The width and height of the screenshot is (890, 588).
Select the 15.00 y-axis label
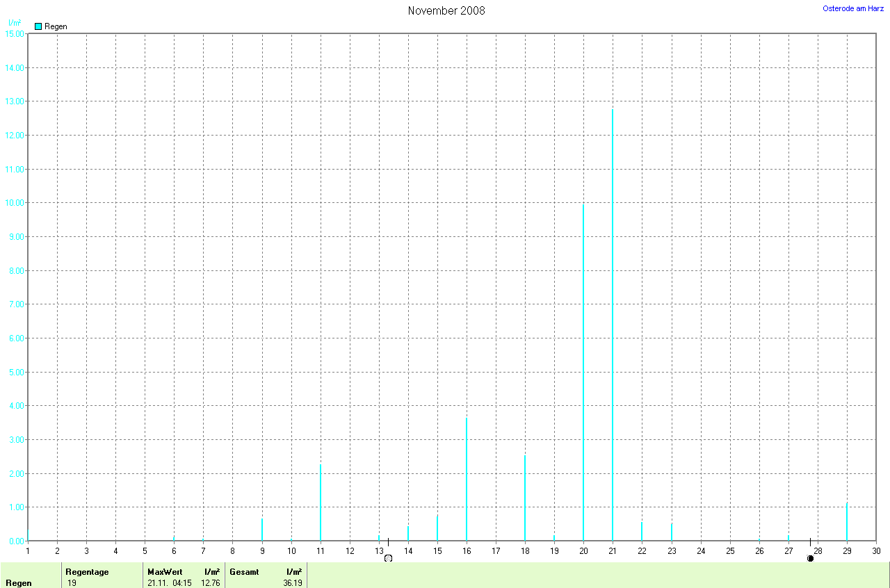coord(14,34)
